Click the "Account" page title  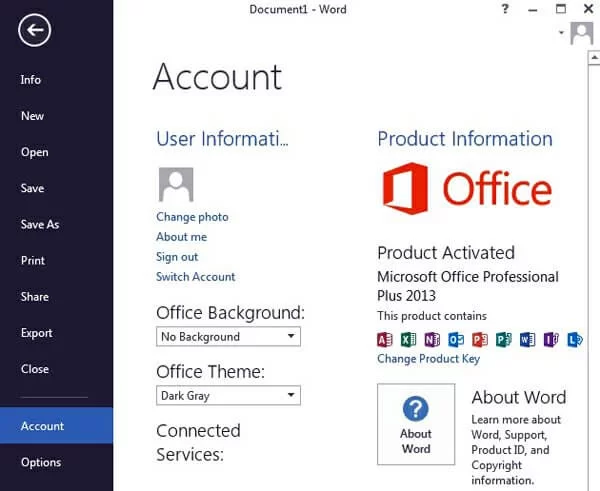(x=217, y=77)
